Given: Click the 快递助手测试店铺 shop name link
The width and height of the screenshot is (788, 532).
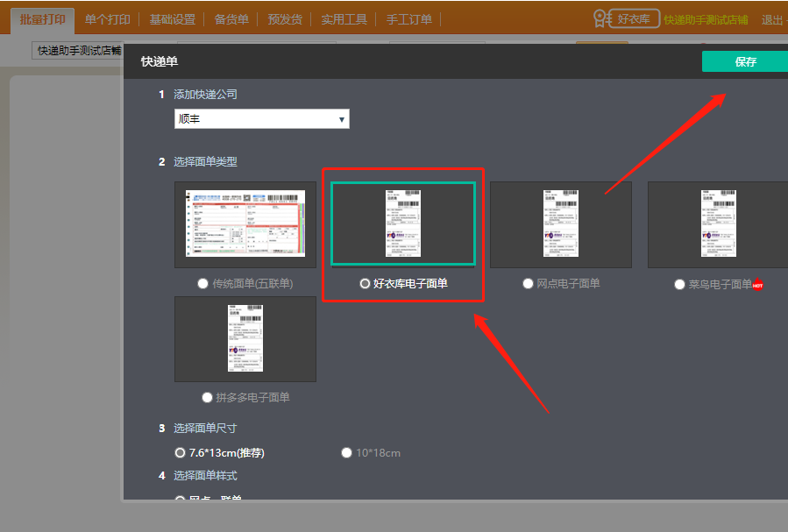Looking at the screenshot, I should coord(706,19).
